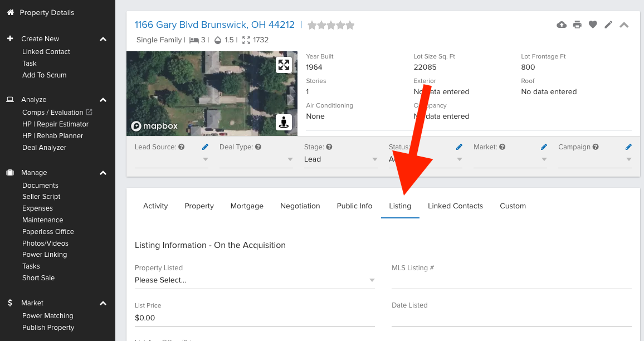
Task: Expand the map to fullscreen
Action: pos(284,65)
